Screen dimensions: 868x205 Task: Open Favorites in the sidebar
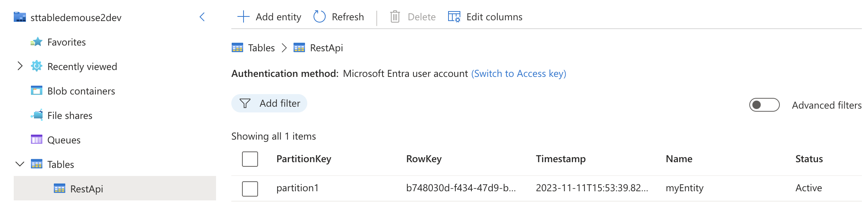[x=66, y=42]
